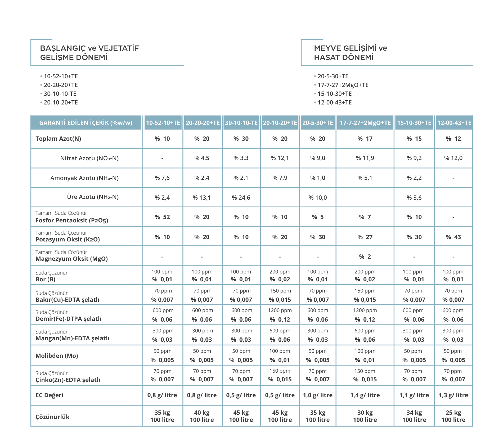
Task: Click the '% 3,6' urea nitrogen cell
Action: [x=414, y=198]
